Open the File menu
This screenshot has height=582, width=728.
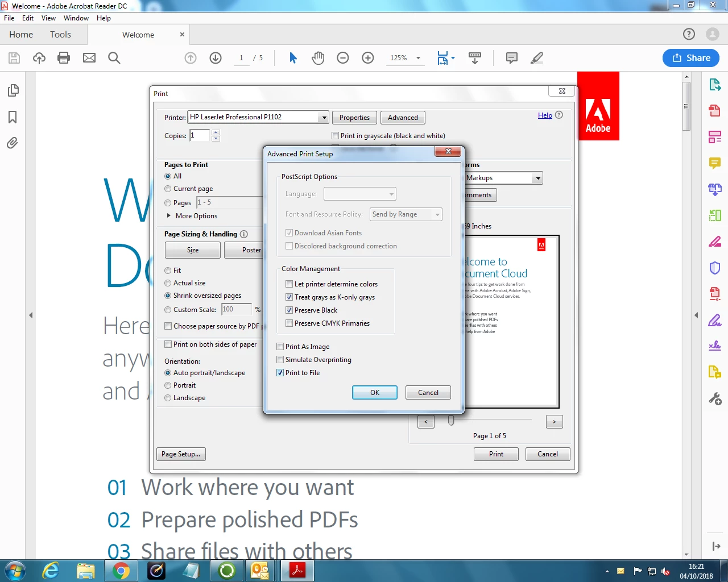(9, 18)
